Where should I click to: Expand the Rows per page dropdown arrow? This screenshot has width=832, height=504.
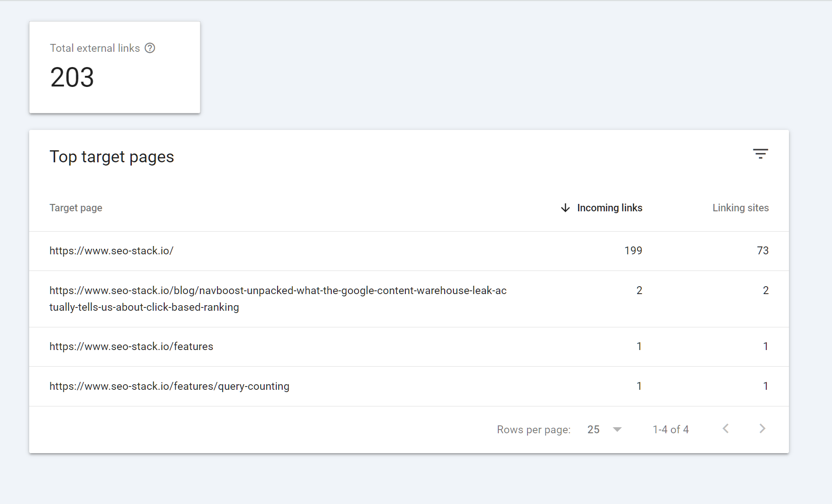click(x=617, y=430)
